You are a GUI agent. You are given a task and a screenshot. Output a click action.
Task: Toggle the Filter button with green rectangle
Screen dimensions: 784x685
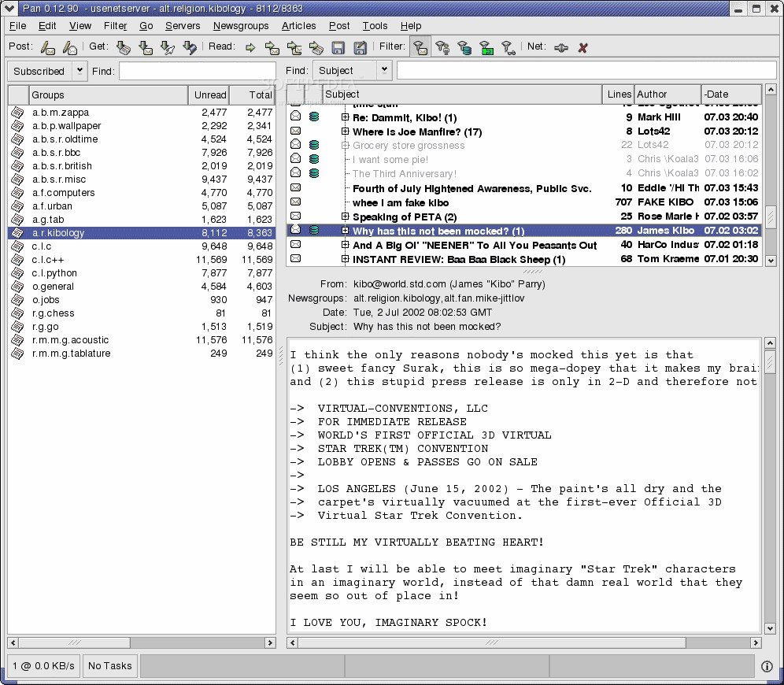coord(486,47)
